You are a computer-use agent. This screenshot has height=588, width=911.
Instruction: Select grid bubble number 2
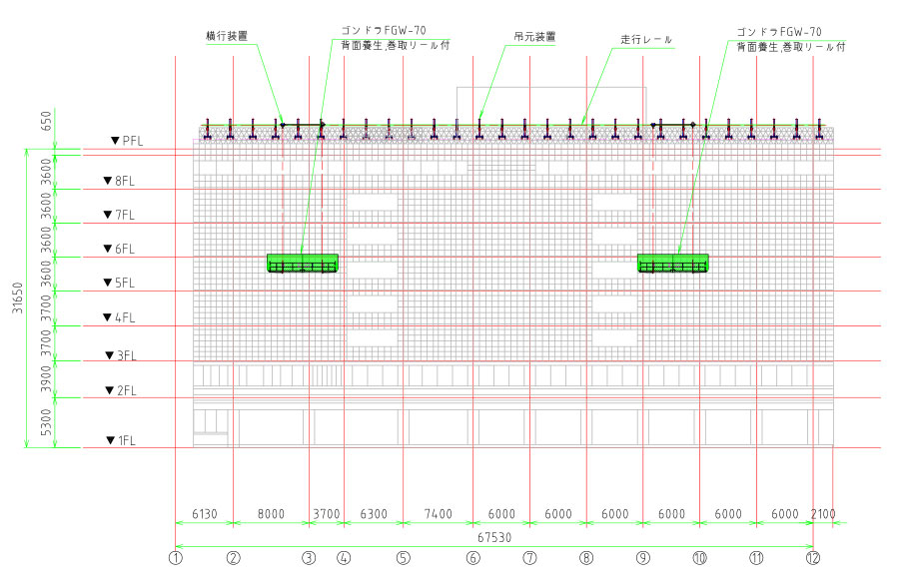click(x=234, y=558)
